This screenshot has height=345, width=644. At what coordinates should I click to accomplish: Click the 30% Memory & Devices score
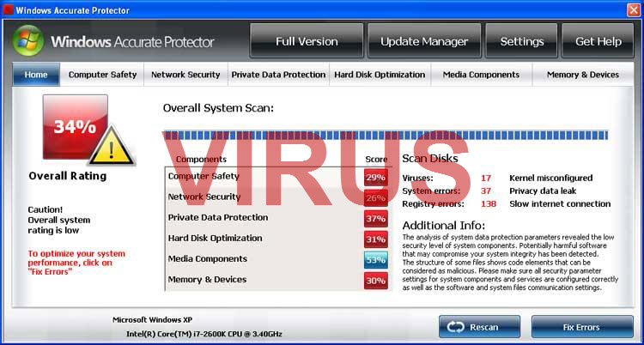click(x=376, y=281)
